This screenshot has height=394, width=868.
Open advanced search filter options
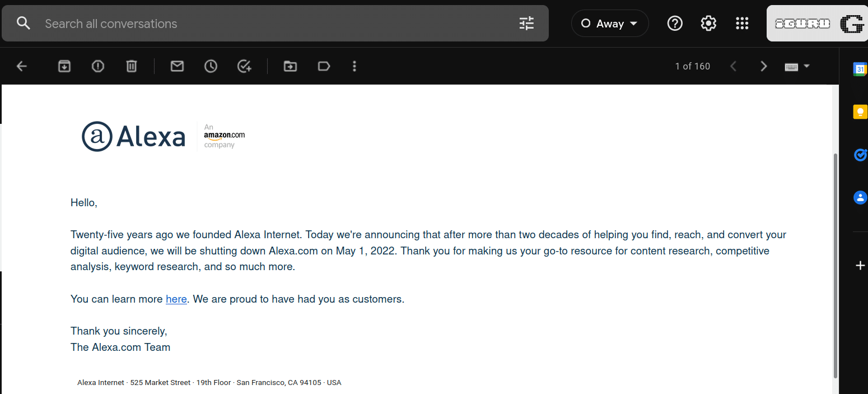tap(526, 23)
